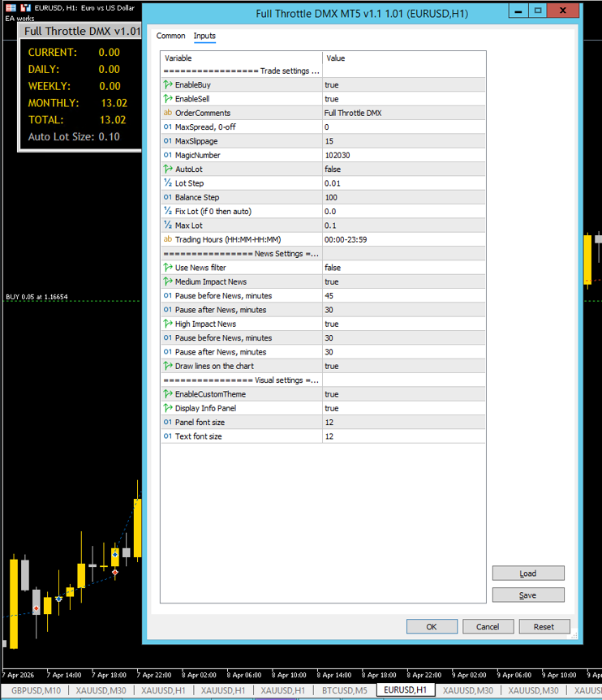Click the boolean icon beside Draw lines on the chart
602x700 pixels.
tap(168, 367)
